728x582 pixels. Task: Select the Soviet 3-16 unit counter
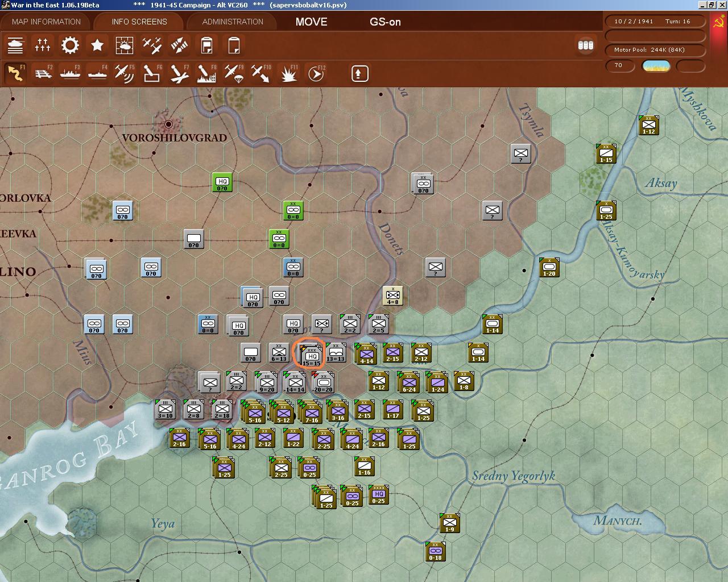pos(338,410)
